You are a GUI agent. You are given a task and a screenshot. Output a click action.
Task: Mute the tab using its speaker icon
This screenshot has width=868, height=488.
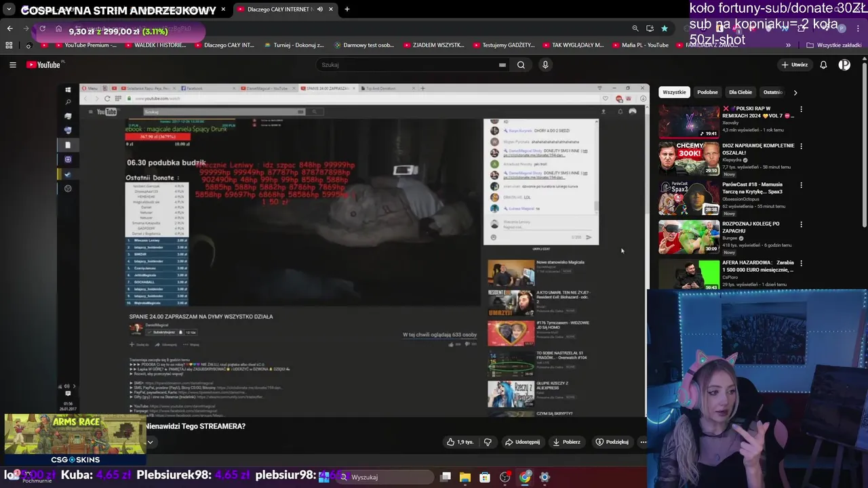coord(319,9)
